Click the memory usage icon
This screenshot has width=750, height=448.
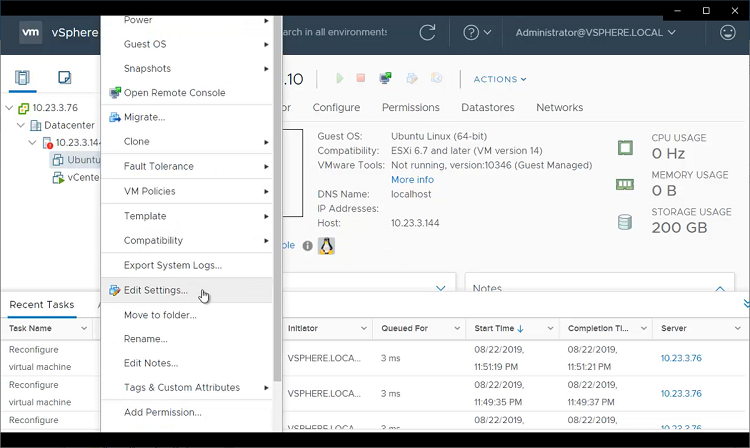coord(625,185)
